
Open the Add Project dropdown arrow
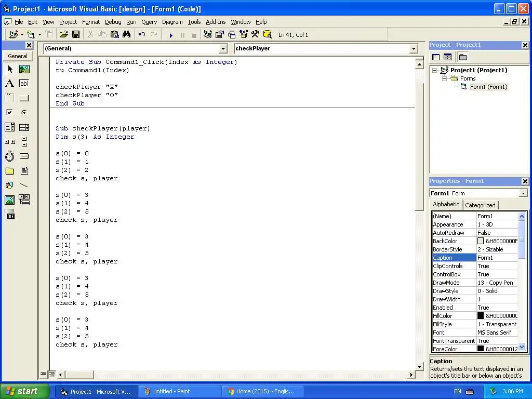[x=22, y=35]
